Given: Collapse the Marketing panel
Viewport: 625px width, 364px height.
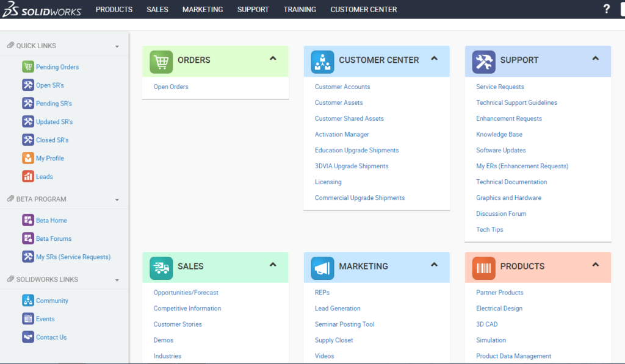Looking at the screenshot, I should (435, 265).
